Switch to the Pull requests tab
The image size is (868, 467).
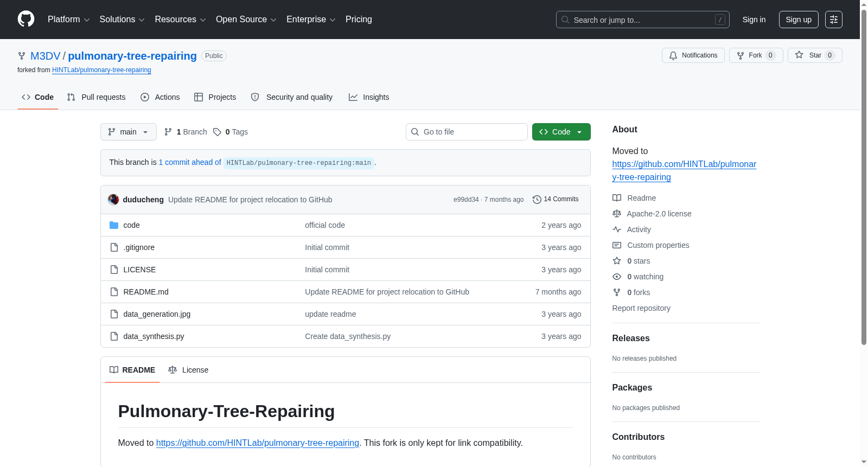pos(97,97)
